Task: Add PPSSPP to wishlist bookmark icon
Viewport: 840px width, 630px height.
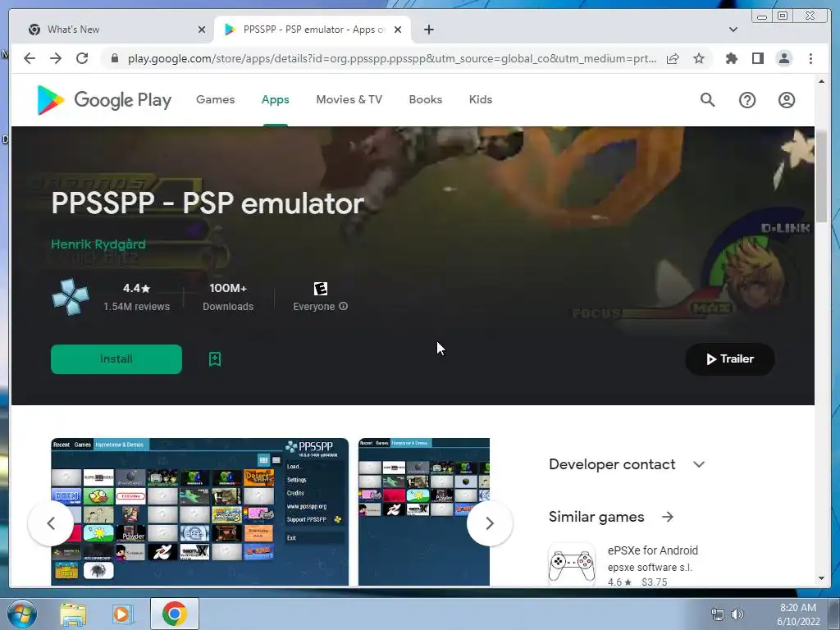Action: pyautogui.click(x=215, y=359)
